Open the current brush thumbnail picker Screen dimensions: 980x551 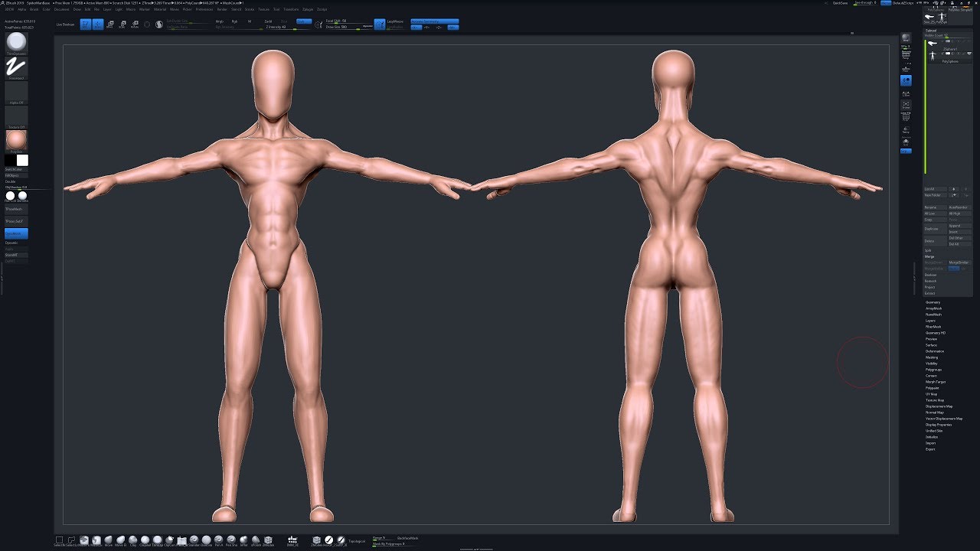click(16, 44)
